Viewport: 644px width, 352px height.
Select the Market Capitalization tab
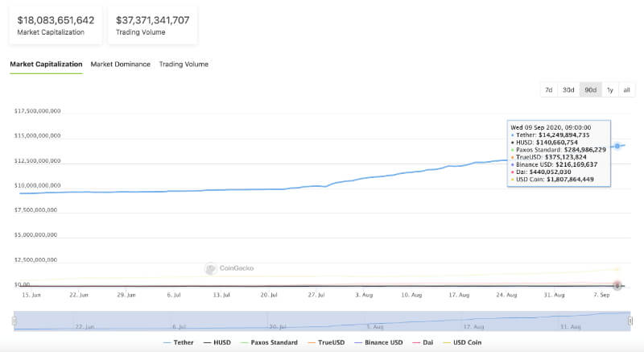46,64
